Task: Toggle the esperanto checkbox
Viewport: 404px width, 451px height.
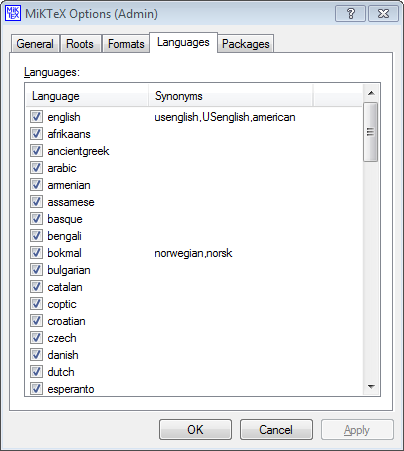Action: [x=36, y=389]
